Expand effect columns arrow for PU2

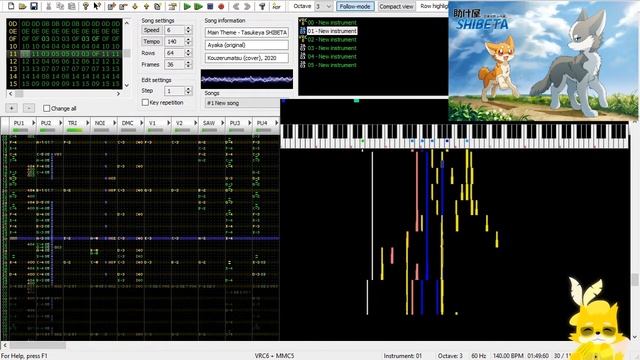pyautogui.click(x=60, y=123)
